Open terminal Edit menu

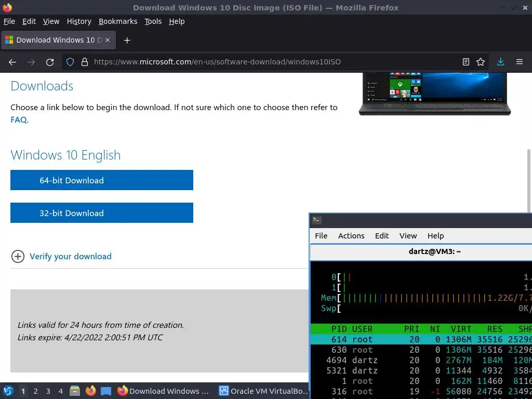(x=382, y=236)
